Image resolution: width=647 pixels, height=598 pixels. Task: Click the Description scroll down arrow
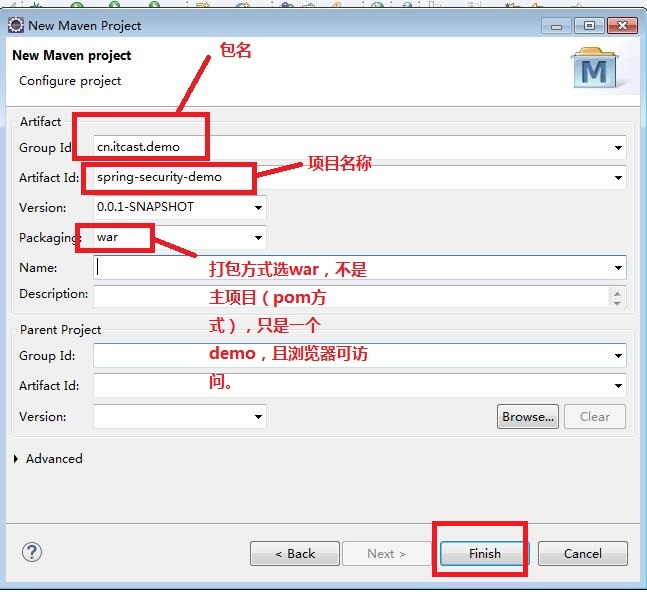tap(617, 303)
